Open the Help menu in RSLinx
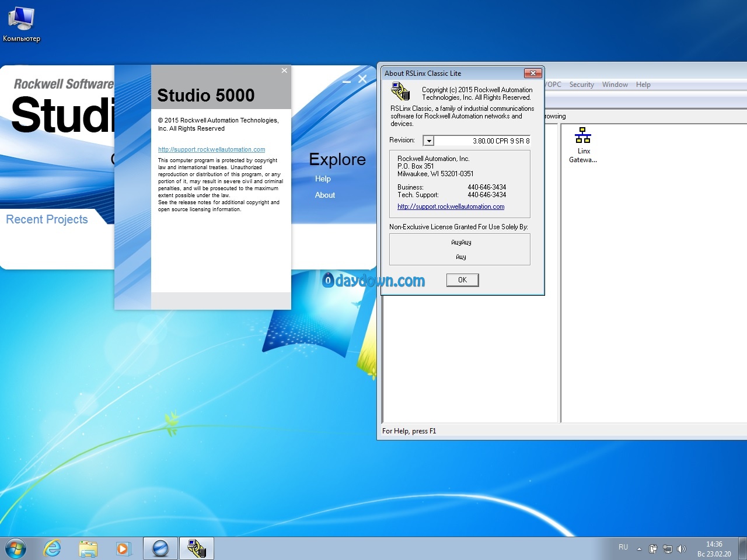The height and width of the screenshot is (560, 747). click(643, 85)
